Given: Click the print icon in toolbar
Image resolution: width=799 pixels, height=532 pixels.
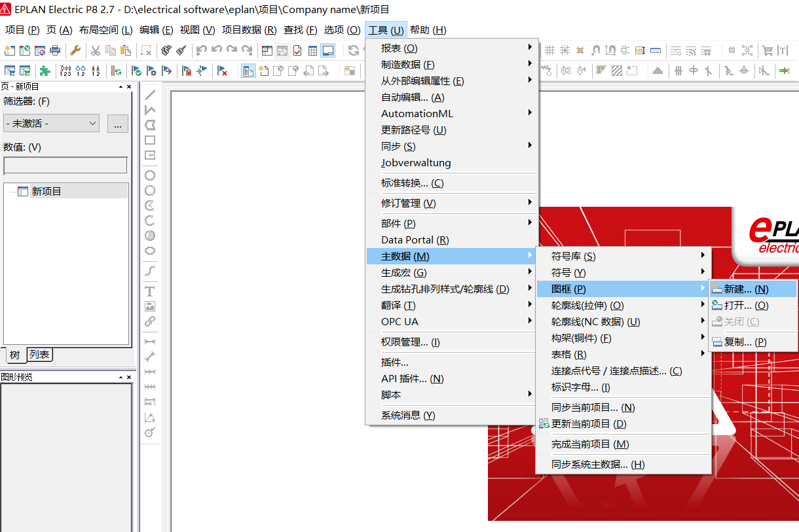Looking at the screenshot, I should tap(55, 50).
